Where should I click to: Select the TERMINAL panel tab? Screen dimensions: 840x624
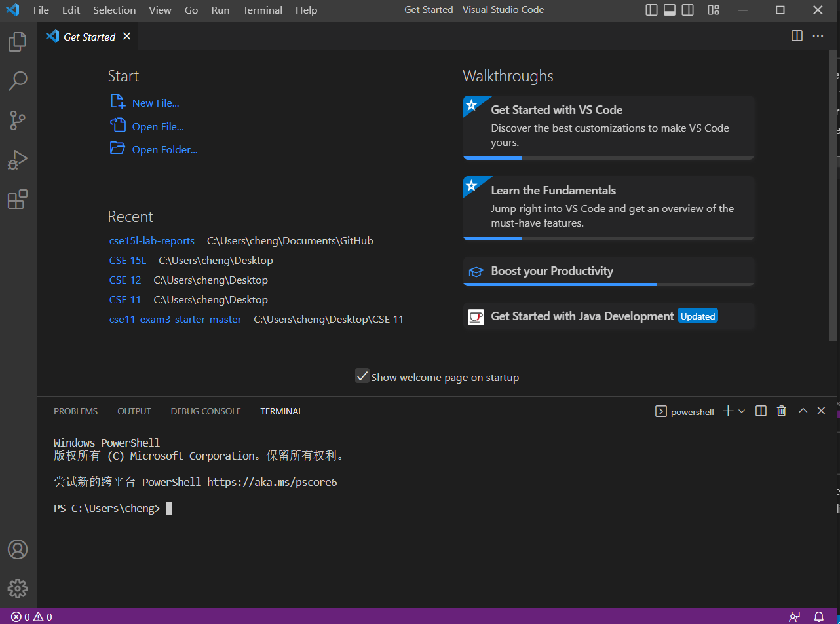click(281, 411)
